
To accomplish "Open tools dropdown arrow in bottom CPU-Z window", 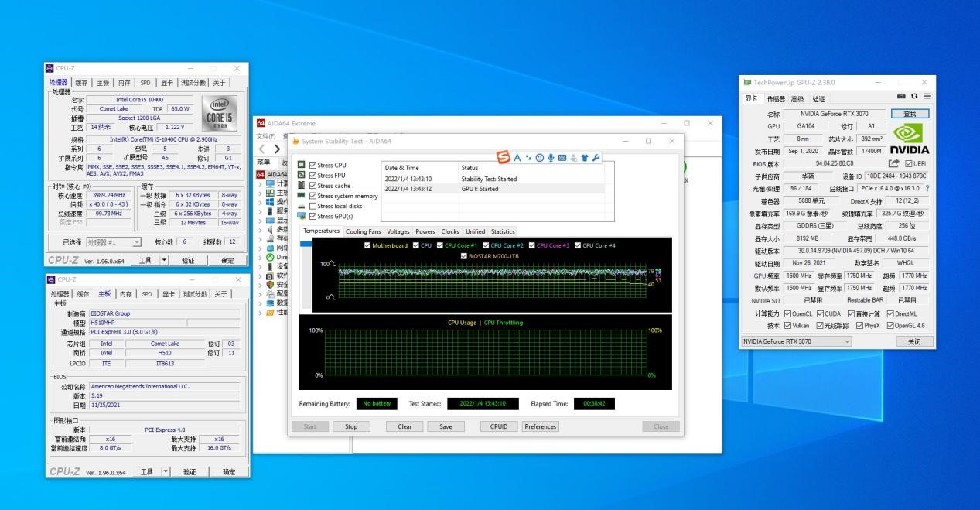I will click(164, 471).
